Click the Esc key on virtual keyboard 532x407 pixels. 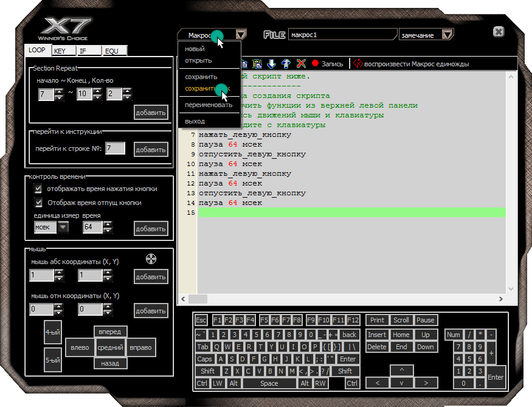coord(201,320)
